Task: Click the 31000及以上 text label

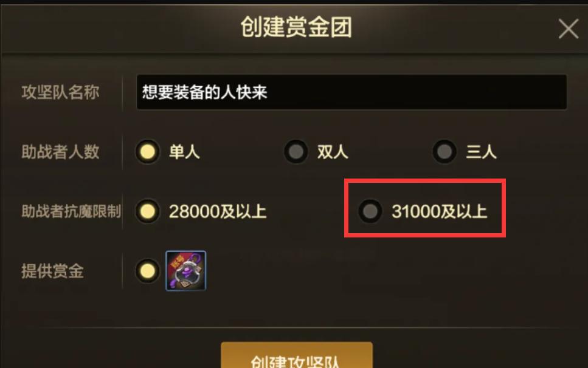Action: tap(440, 211)
